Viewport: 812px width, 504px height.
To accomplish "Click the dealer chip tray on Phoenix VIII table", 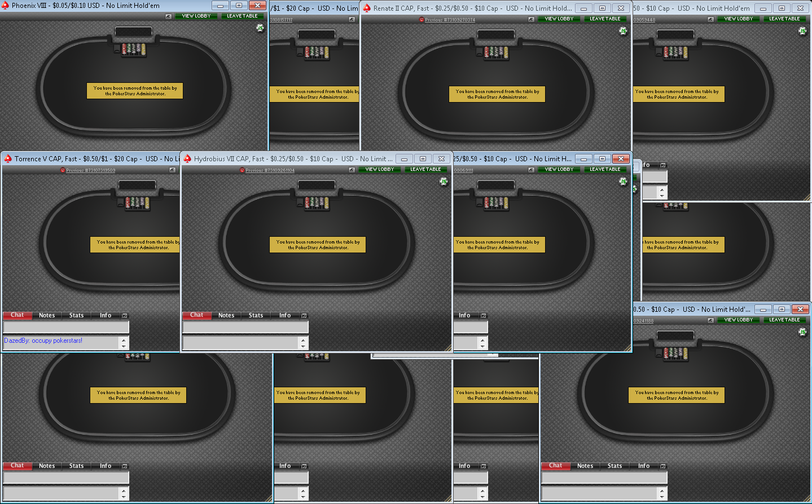I will coord(134,50).
